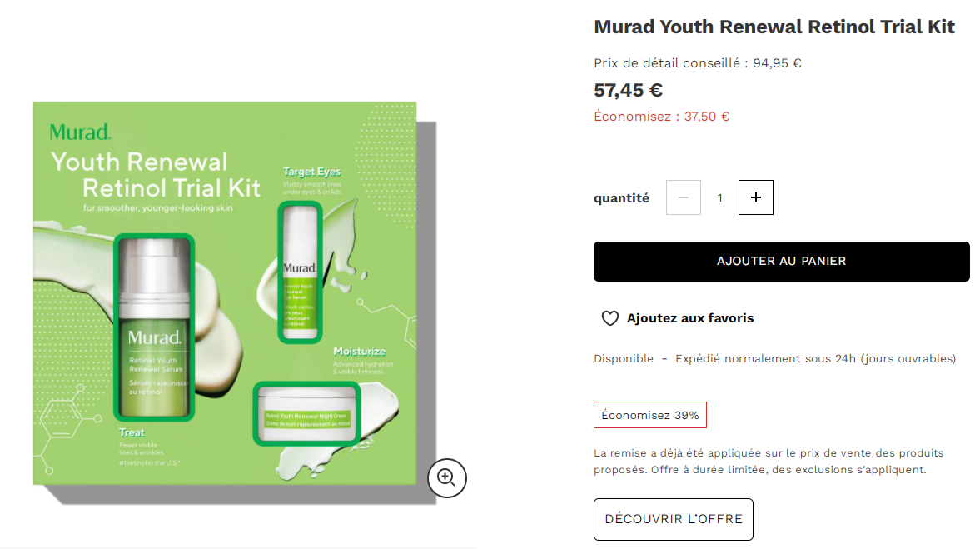Click the red Économisez : 37,50 € text
Screen dimensions: 980x549
click(661, 117)
